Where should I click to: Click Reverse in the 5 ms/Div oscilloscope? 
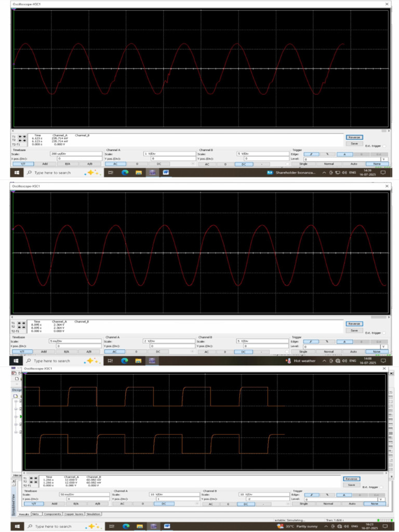[354, 324]
